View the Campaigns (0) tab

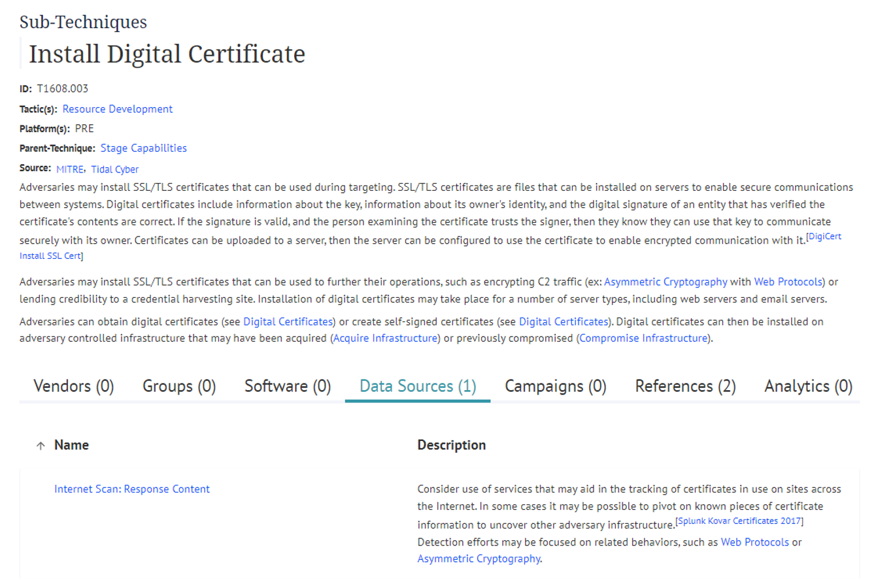point(556,386)
